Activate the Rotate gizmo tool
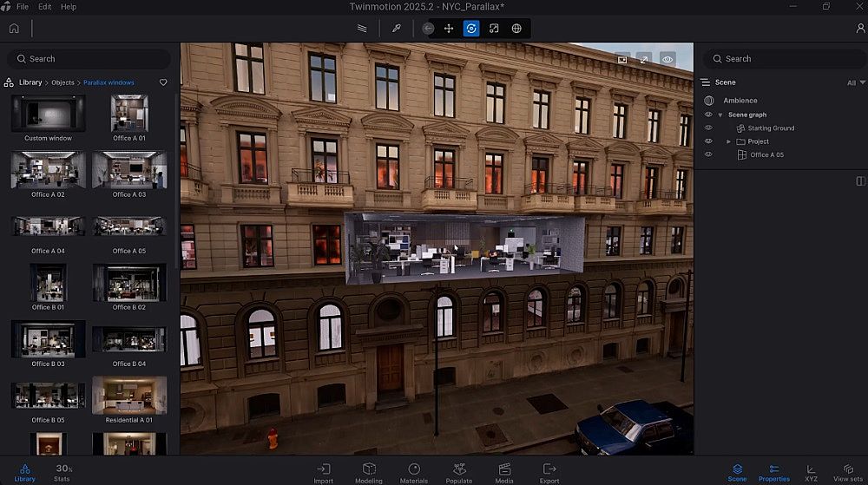The width and height of the screenshot is (868, 485). click(471, 29)
